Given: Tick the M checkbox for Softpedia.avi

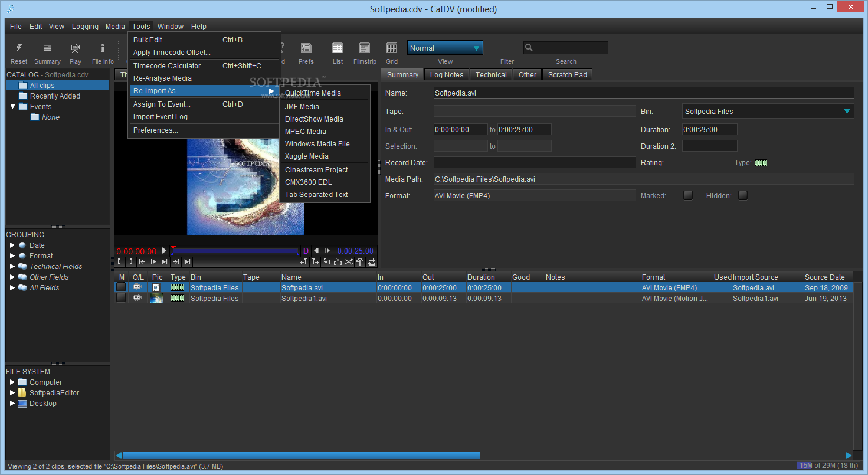Looking at the screenshot, I should [121, 287].
